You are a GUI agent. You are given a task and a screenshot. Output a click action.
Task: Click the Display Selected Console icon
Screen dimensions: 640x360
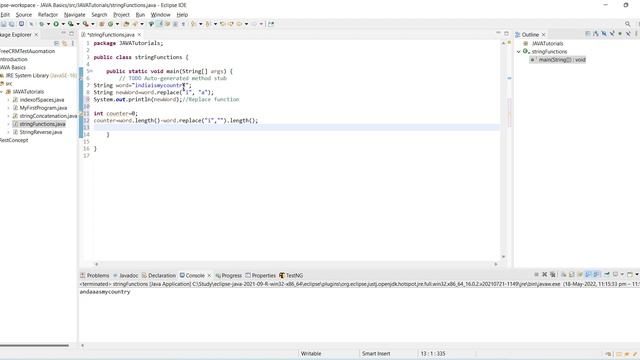click(x=616, y=274)
